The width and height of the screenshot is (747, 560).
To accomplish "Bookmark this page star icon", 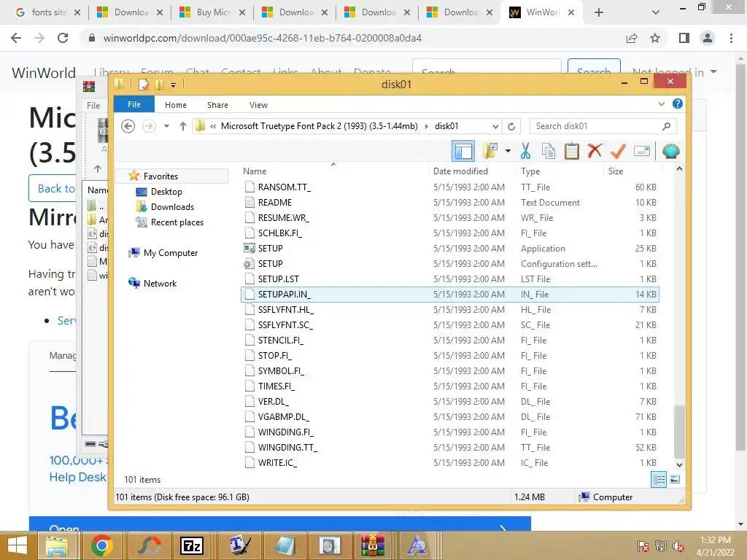I will click(655, 38).
